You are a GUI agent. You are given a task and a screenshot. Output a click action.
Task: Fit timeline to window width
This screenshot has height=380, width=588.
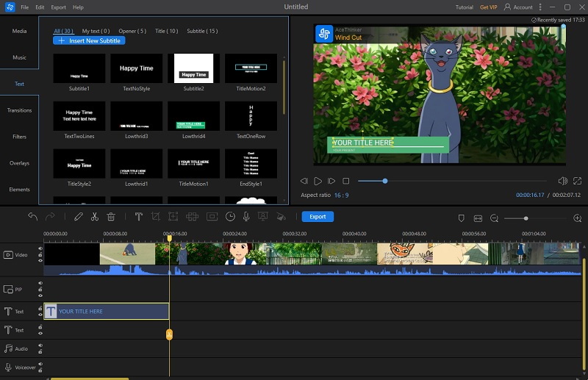tap(478, 218)
